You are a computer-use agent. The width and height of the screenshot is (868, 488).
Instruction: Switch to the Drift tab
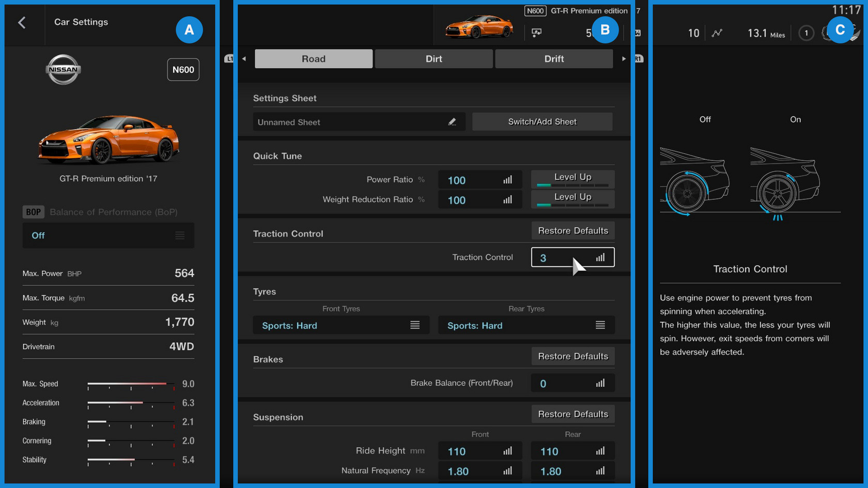(x=554, y=59)
